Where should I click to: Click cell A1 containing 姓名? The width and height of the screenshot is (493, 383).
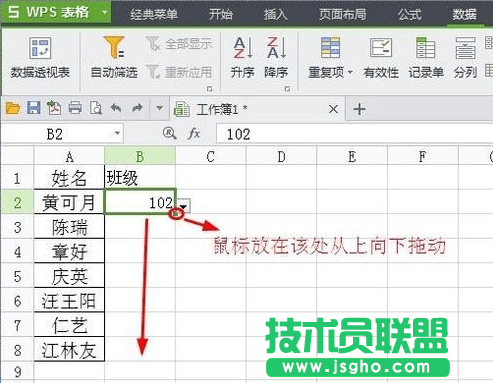click(69, 177)
